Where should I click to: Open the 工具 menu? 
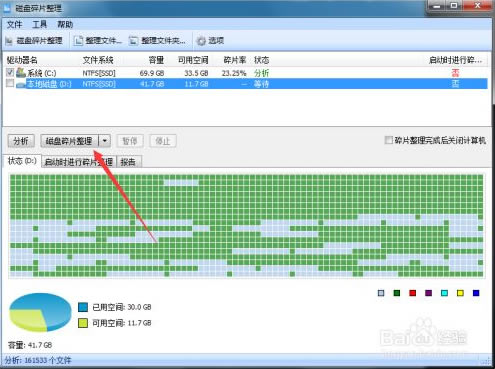click(39, 24)
